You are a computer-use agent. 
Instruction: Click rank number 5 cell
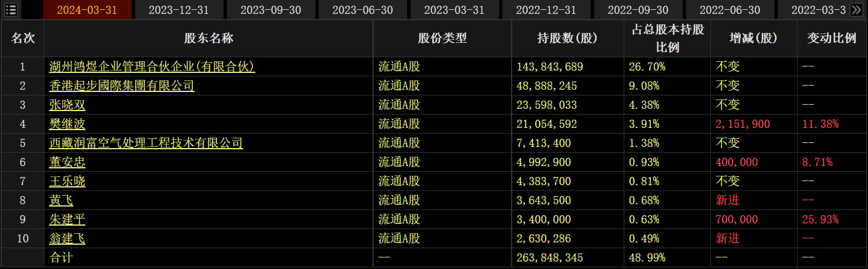click(23, 143)
